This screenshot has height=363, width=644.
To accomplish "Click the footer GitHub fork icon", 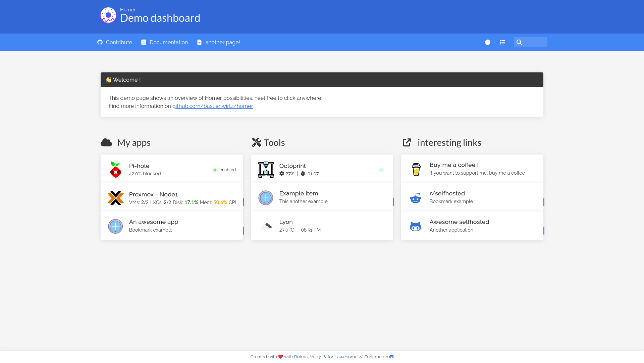I will click(x=391, y=357).
